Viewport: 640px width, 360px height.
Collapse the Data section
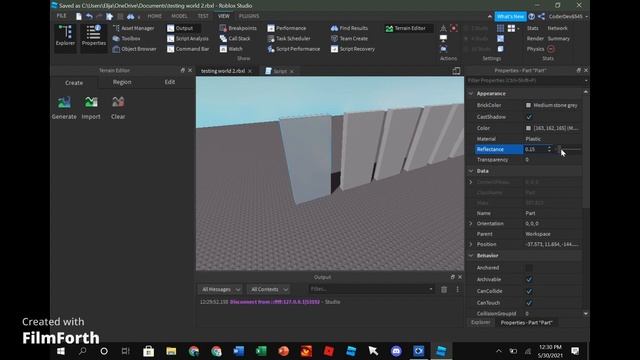click(471, 171)
